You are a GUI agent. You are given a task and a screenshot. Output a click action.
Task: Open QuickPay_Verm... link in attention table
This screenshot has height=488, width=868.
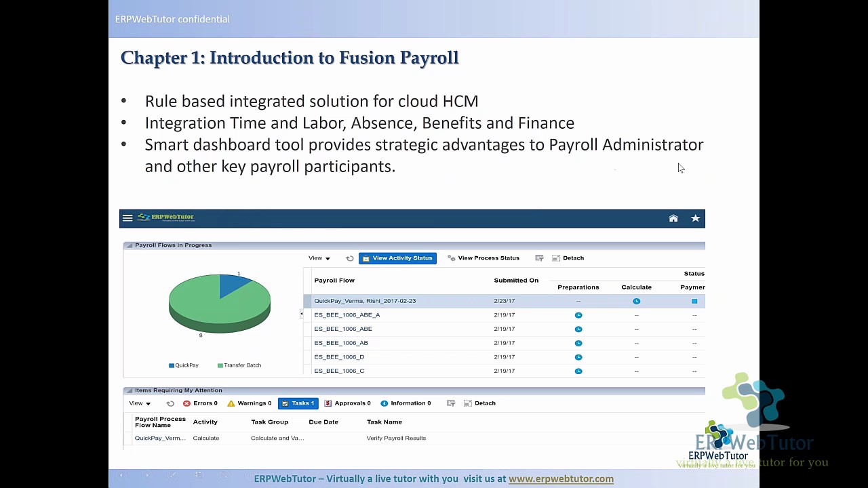click(160, 439)
